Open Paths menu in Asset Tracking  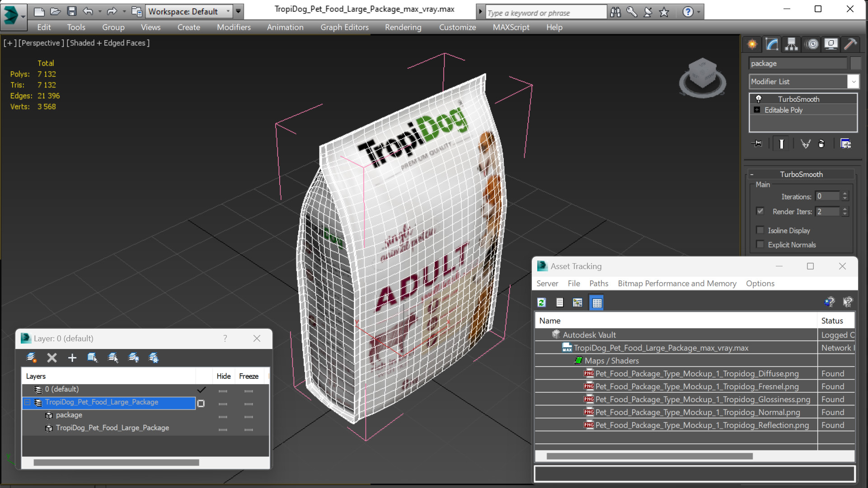(x=599, y=284)
